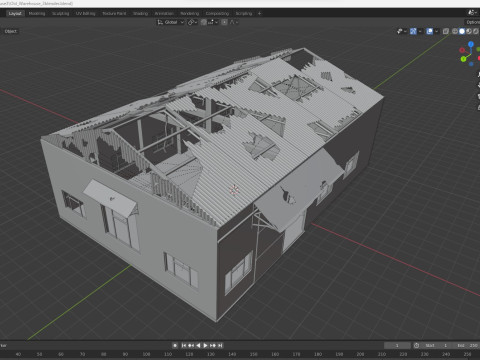480x360 pixels.
Task: Open the Global transform orientation dropdown
Action: pos(170,22)
